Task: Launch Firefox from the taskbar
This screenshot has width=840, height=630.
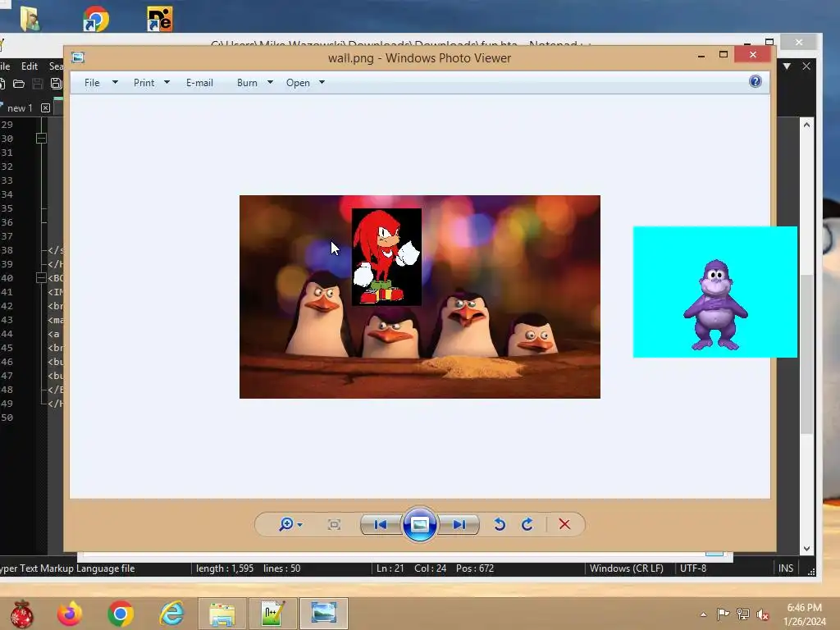Action: coord(70,614)
